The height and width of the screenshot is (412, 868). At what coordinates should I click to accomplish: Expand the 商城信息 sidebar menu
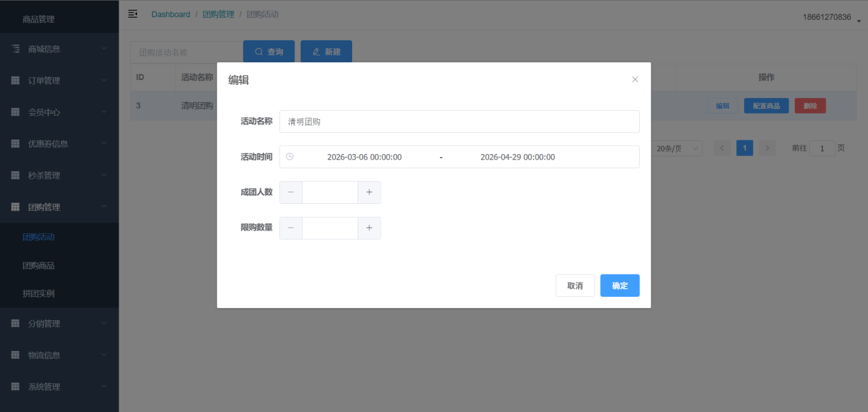tap(59, 49)
